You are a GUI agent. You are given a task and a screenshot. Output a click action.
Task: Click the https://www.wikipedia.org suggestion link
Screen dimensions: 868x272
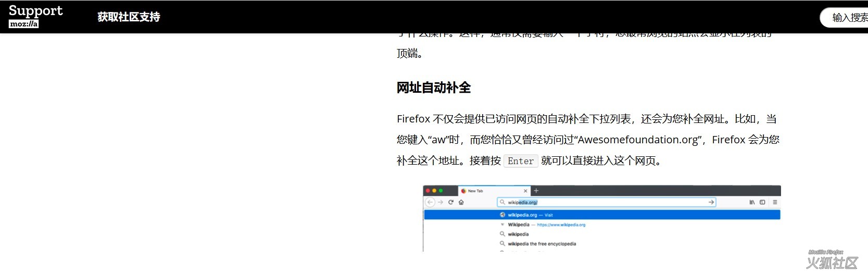point(561,225)
